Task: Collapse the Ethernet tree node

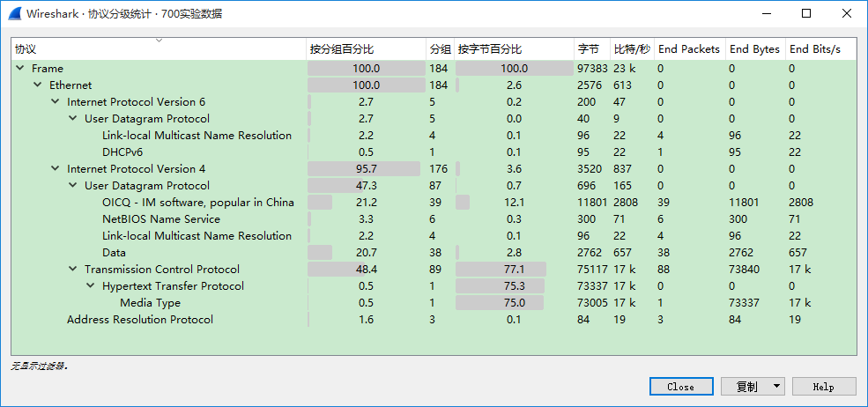Action: coord(38,85)
